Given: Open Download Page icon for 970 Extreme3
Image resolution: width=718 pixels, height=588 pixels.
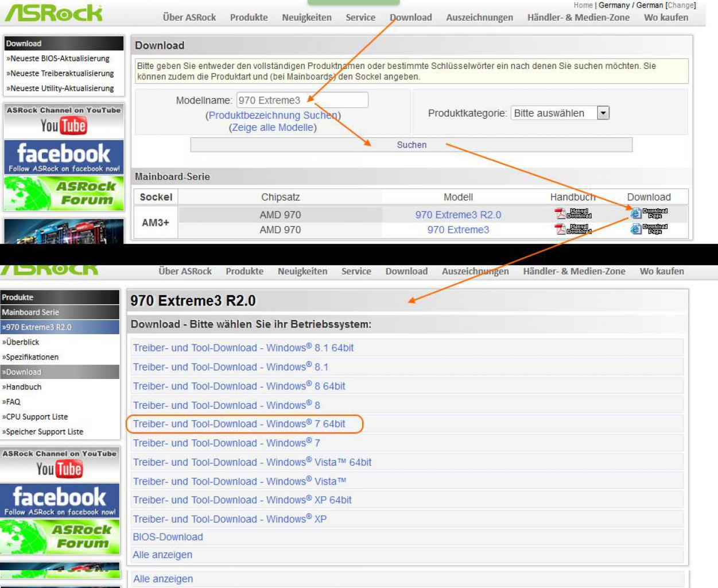Looking at the screenshot, I should click(x=649, y=229).
